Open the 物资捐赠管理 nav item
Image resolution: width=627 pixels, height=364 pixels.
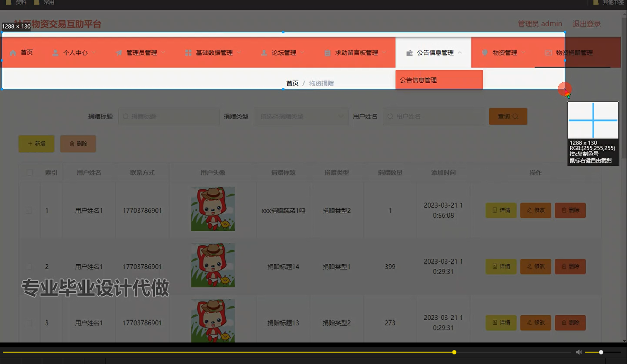[x=572, y=53]
